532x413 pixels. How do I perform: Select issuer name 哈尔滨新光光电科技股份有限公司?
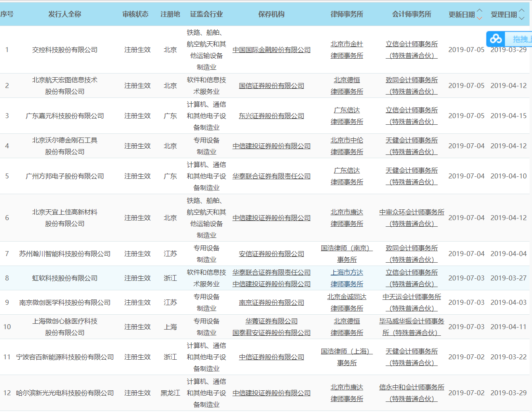[x=65, y=393]
